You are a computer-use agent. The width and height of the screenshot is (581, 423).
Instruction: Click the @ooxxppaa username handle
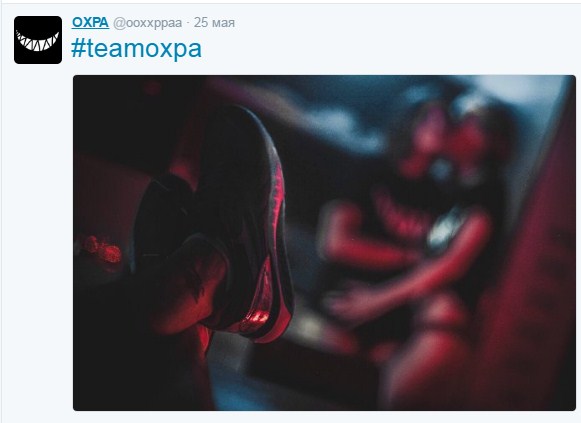click(x=147, y=23)
